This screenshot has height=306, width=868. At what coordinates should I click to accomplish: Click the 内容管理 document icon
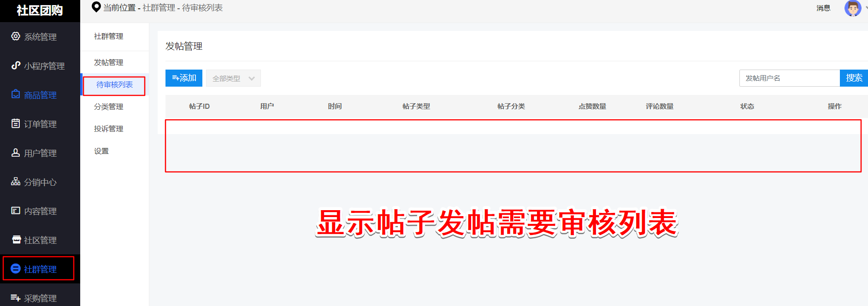[16, 211]
